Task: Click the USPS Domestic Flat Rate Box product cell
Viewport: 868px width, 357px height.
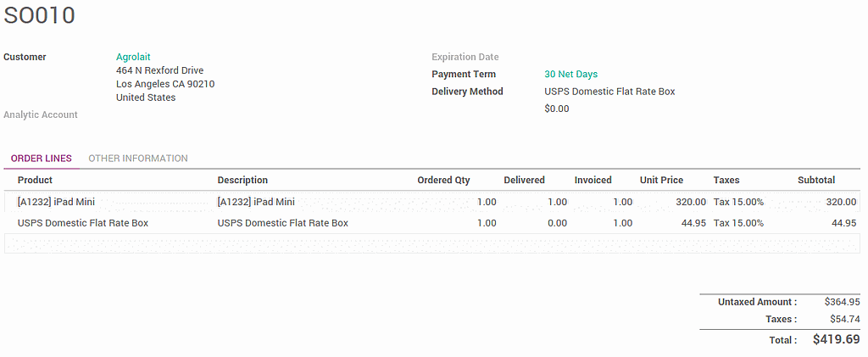Action: click(83, 223)
